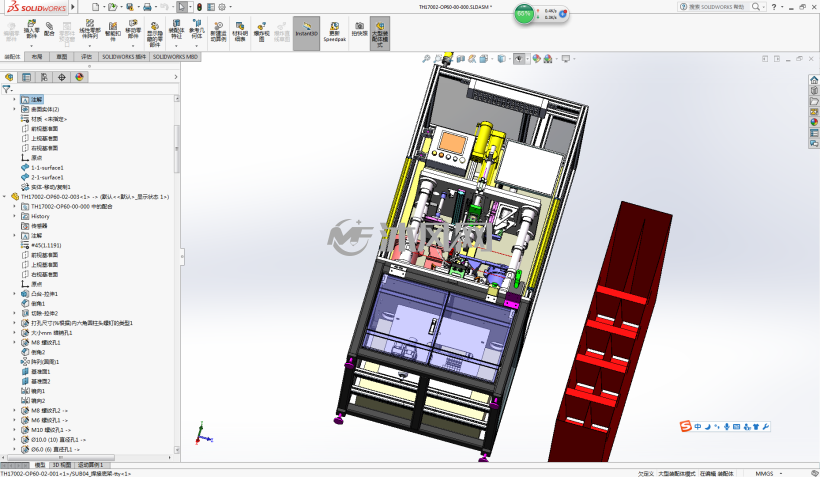Screen dimensions: 820x477
Task: Switch to the Layout ribbon tab
Action: tap(37, 56)
